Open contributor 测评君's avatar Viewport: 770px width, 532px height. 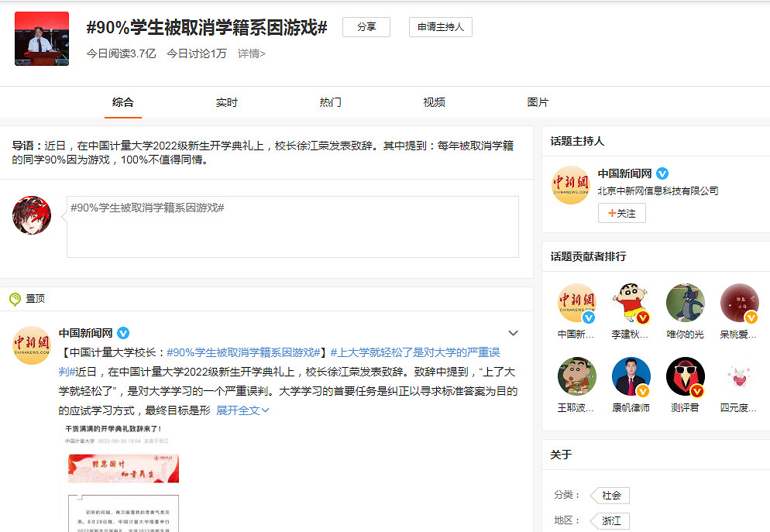685,376
